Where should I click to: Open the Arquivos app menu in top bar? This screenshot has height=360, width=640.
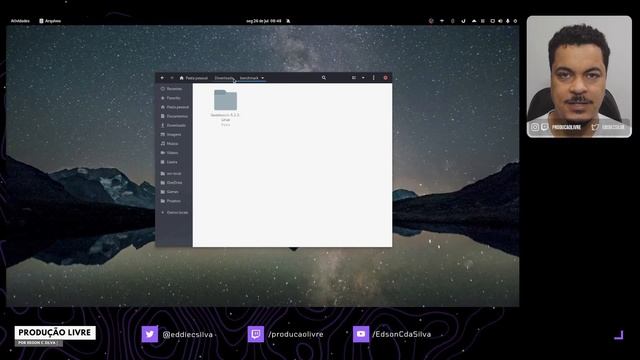click(50, 21)
